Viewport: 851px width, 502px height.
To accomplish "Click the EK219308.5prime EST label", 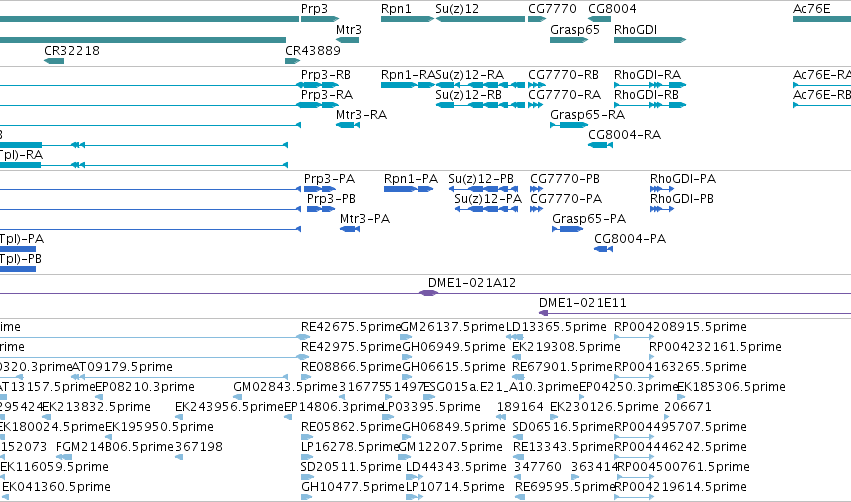I will coord(566,347).
